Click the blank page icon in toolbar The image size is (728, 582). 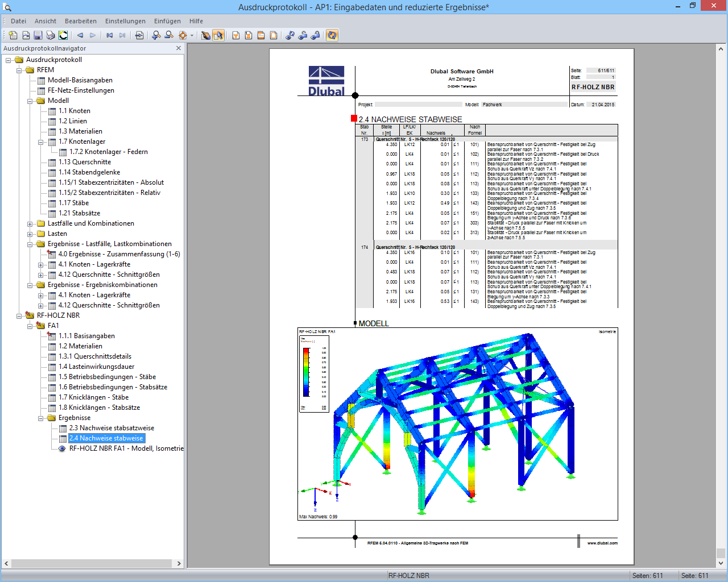point(274,35)
